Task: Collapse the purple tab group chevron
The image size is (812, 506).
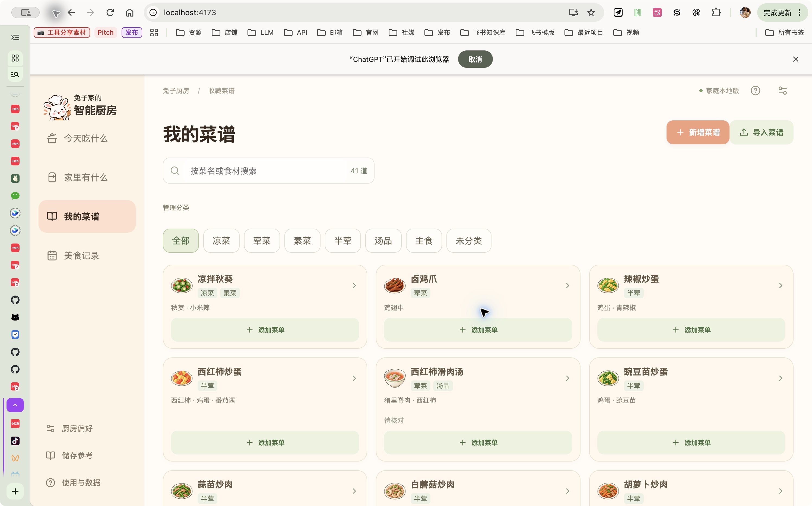Action: click(15, 405)
